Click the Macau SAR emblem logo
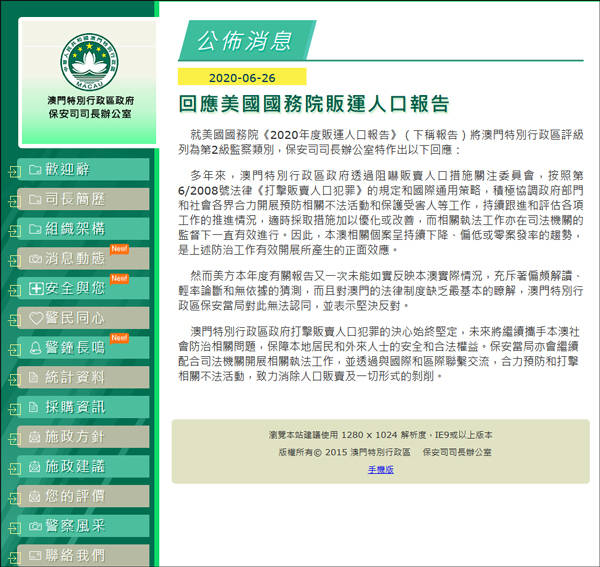 point(88,61)
